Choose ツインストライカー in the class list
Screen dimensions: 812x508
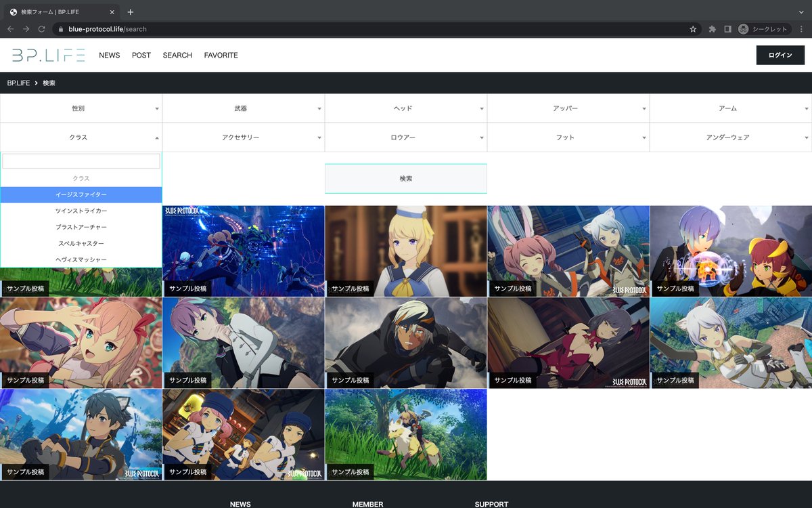(81, 211)
